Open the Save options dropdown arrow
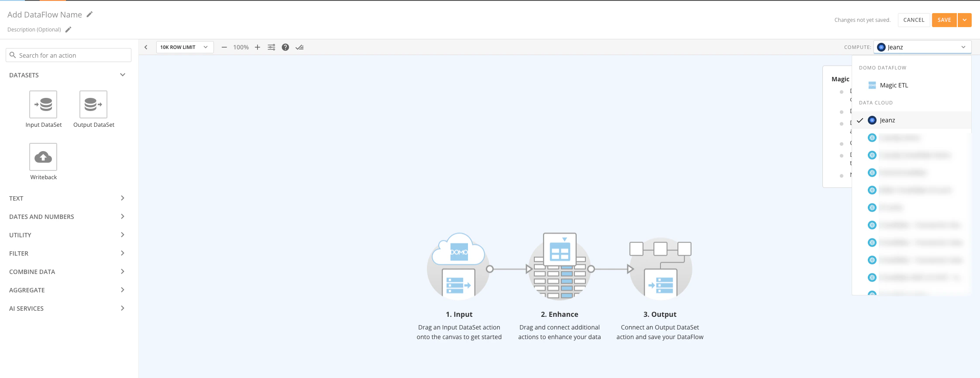Viewport: 980px width, 378px height. point(965,20)
